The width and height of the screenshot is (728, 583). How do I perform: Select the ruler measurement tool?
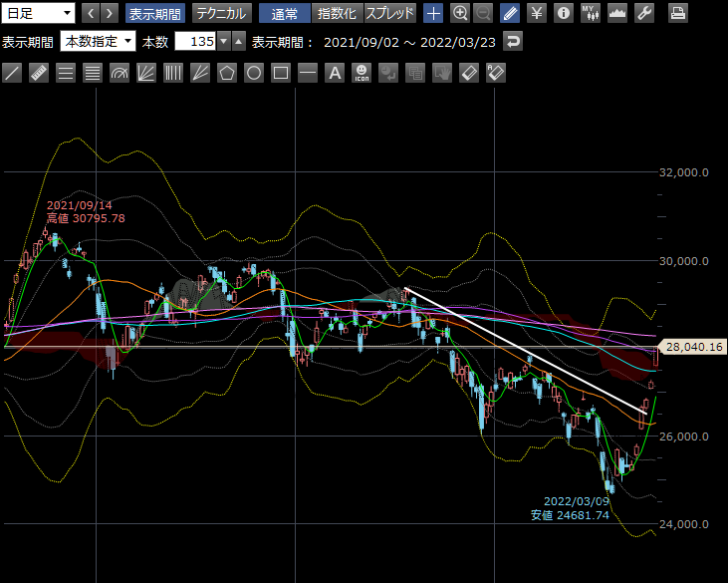coord(39,73)
